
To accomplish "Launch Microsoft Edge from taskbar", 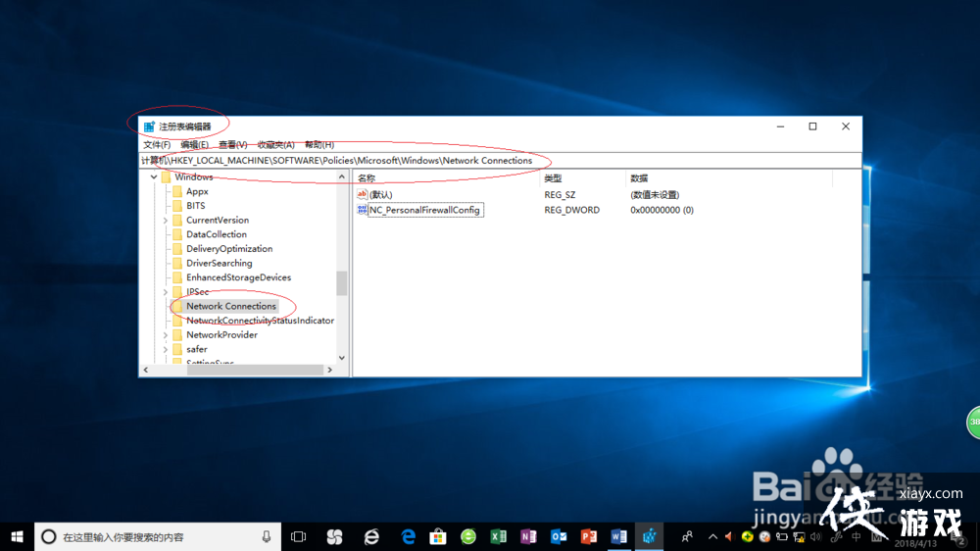I will tap(408, 536).
